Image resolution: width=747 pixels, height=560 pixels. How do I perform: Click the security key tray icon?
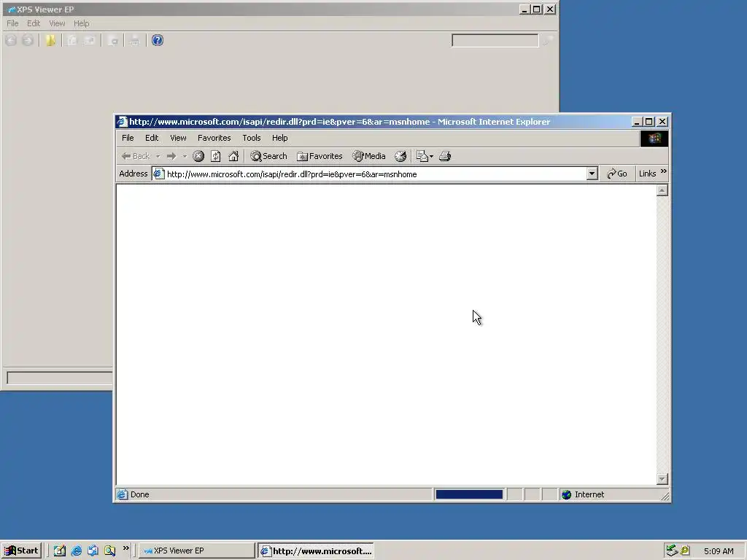(x=685, y=551)
